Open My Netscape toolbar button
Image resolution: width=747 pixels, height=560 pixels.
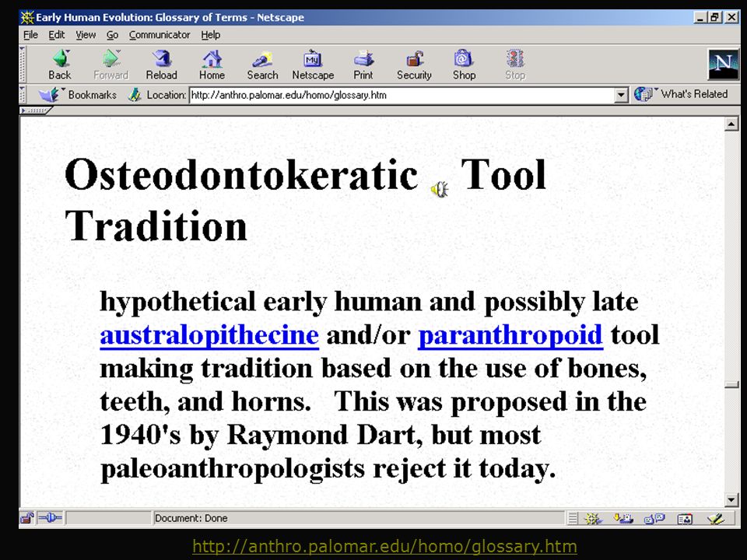click(x=313, y=65)
